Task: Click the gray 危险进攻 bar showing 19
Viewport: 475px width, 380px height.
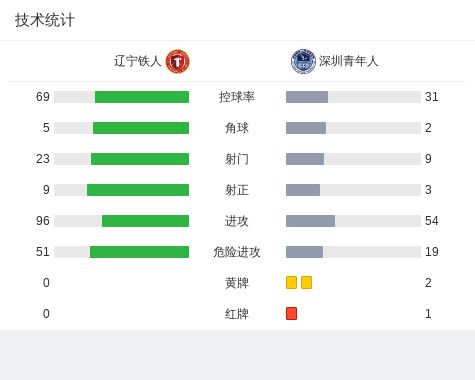Action: (304, 252)
